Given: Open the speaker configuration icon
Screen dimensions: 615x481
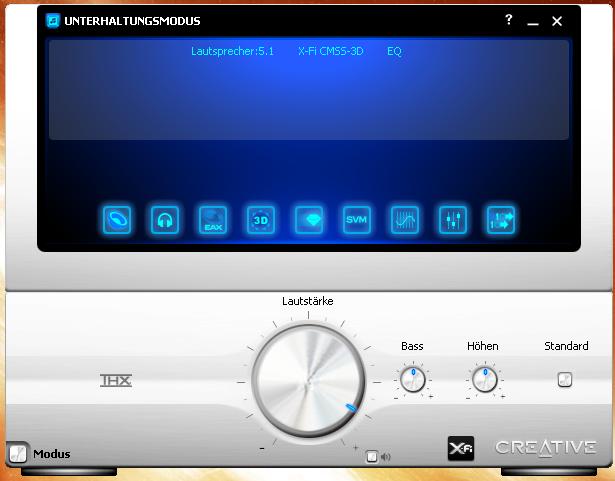Looking at the screenshot, I should (117, 220).
